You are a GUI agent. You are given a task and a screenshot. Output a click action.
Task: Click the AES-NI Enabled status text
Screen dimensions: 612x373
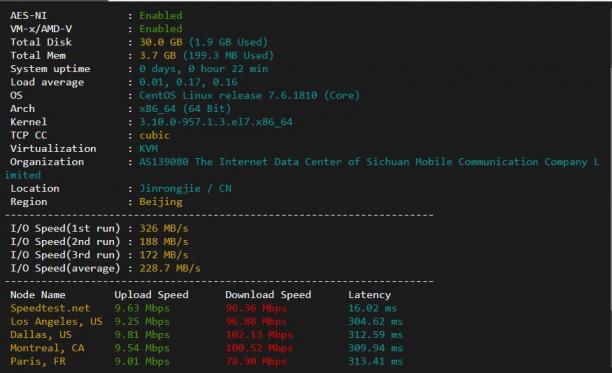point(161,16)
